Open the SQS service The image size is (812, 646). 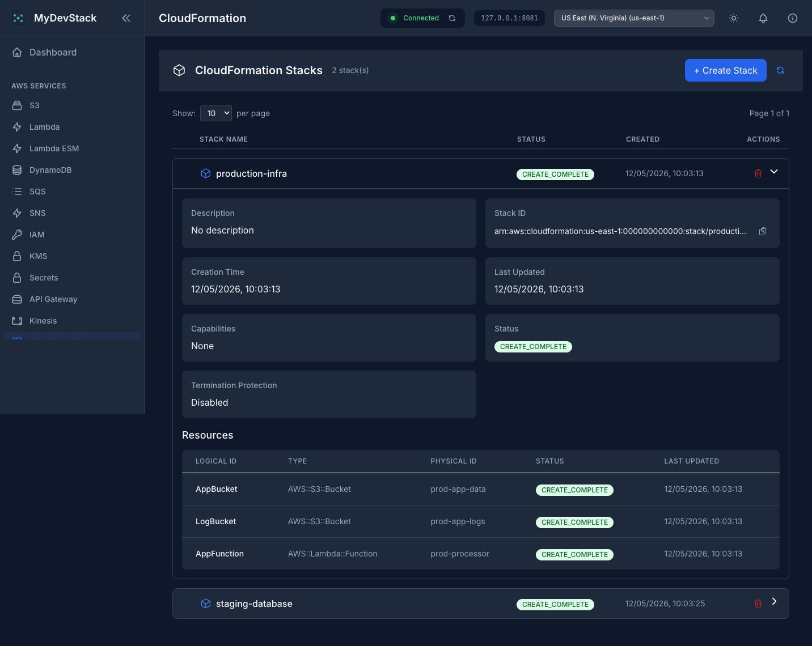72,192
